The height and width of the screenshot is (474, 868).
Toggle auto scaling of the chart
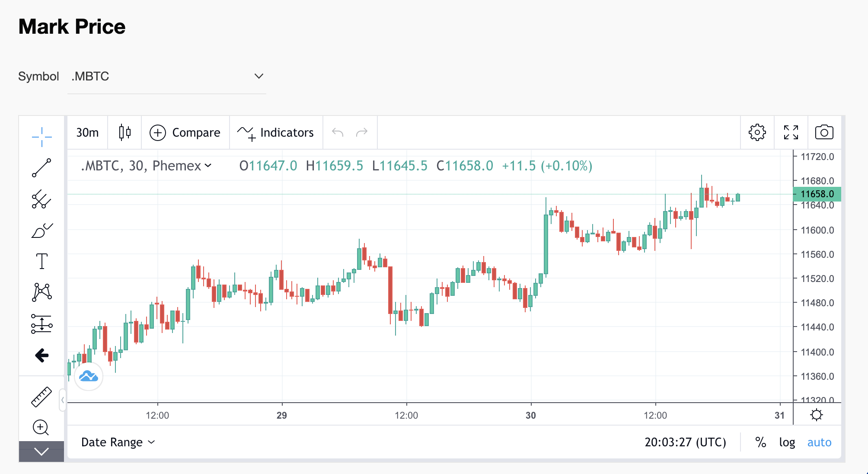(x=819, y=442)
